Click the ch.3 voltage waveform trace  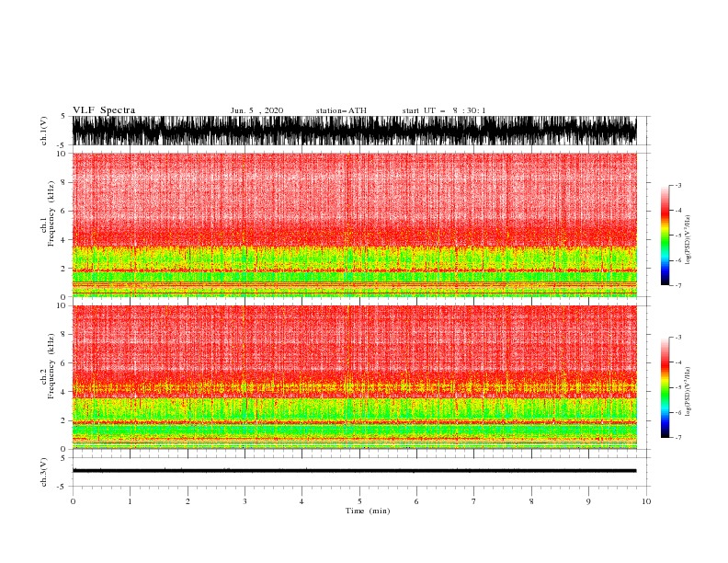tap(354, 471)
